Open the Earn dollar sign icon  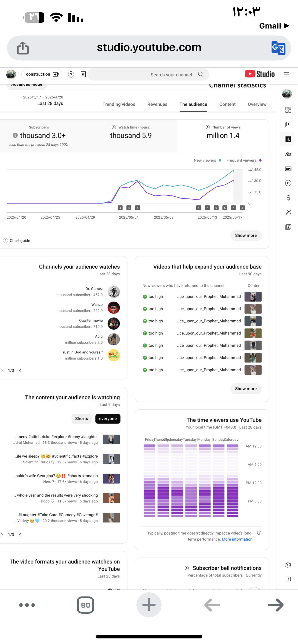(288, 198)
